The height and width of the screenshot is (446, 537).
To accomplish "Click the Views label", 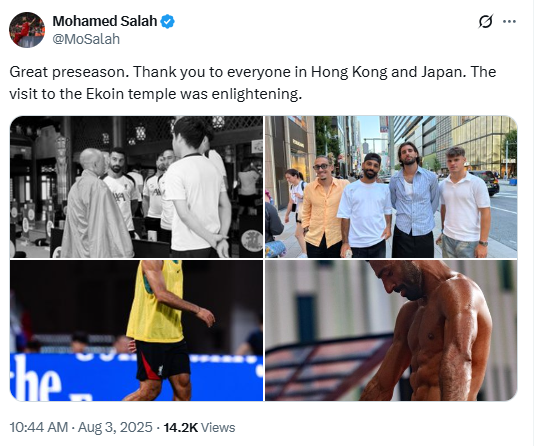I will tap(218, 428).
